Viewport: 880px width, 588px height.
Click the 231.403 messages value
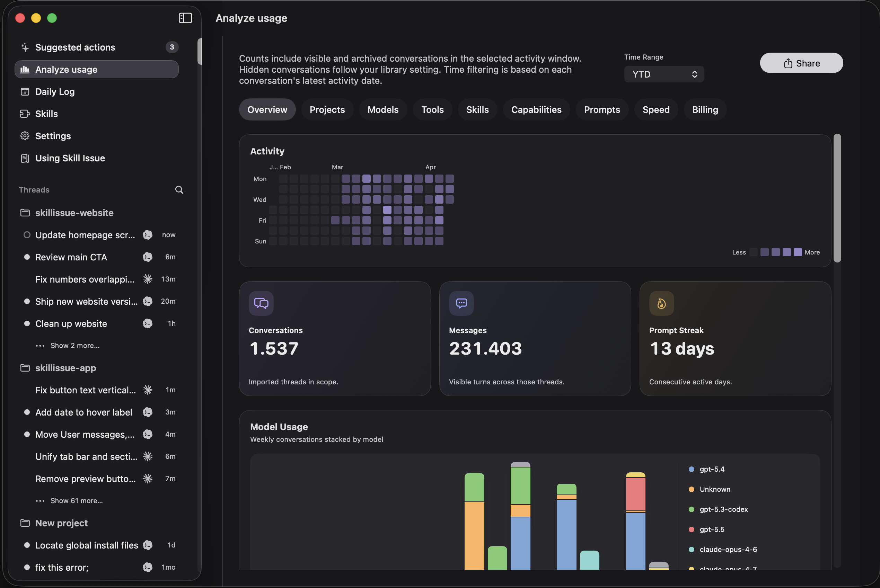coord(485,348)
